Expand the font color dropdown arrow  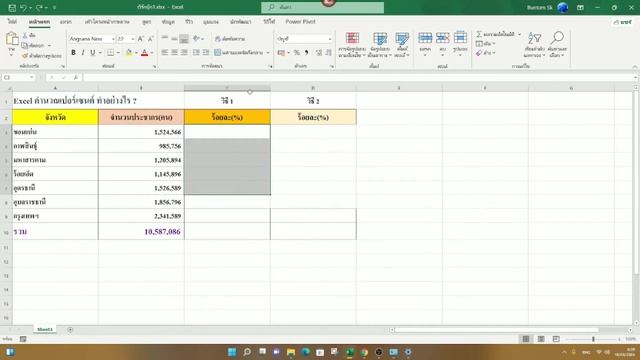(152, 53)
